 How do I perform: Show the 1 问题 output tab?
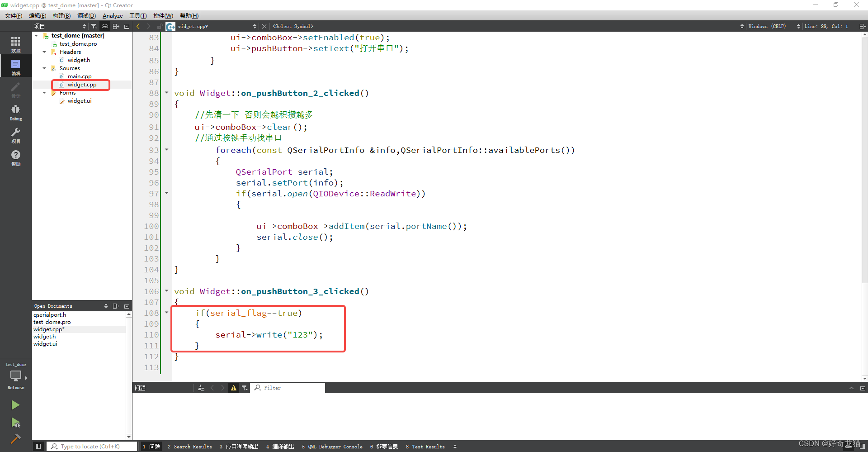coord(151,447)
